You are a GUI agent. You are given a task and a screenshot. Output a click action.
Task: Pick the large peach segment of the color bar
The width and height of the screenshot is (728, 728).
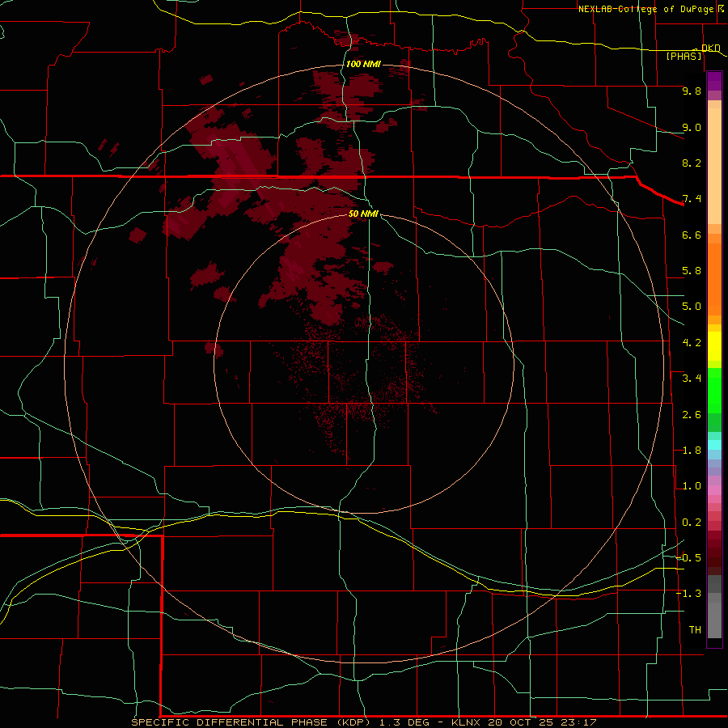tap(714, 166)
